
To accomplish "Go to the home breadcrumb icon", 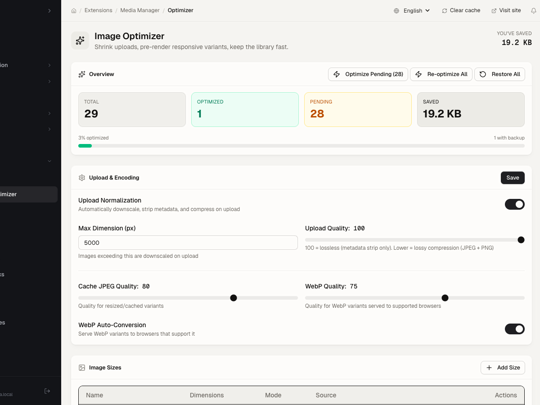I will click(x=74, y=11).
